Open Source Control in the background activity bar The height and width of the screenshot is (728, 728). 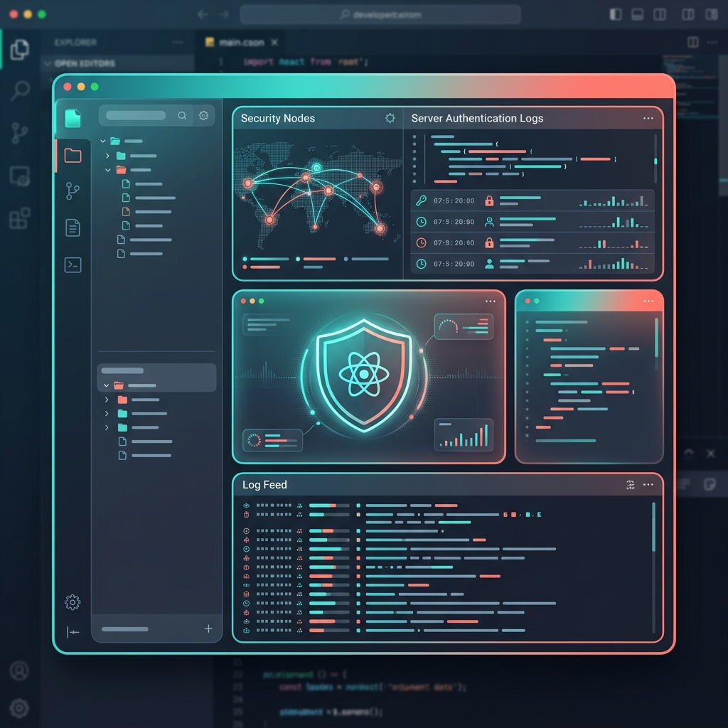click(x=19, y=133)
